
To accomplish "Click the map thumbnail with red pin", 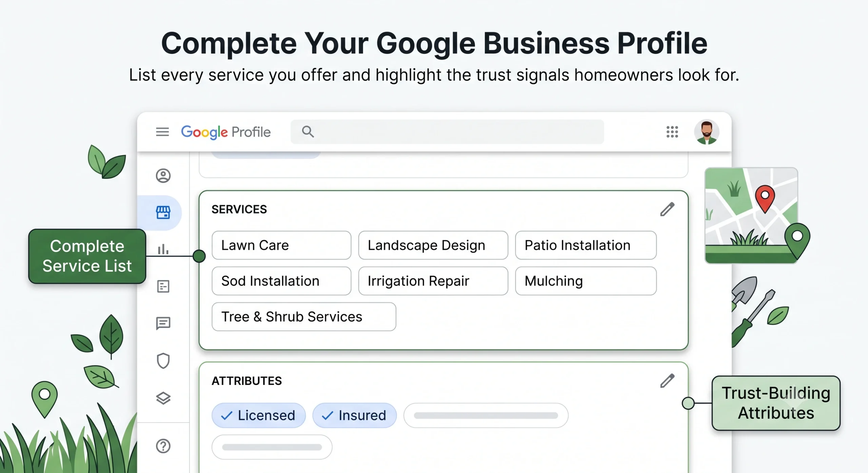I will 751,215.
